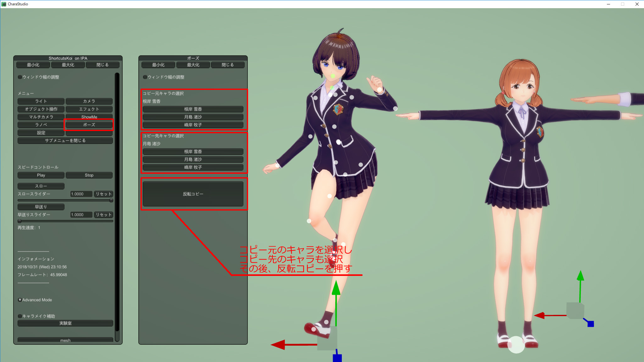The height and width of the screenshot is (362, 644).
Task: Click the gray cube at the center of the right gizmo
Action: [575, 311]
